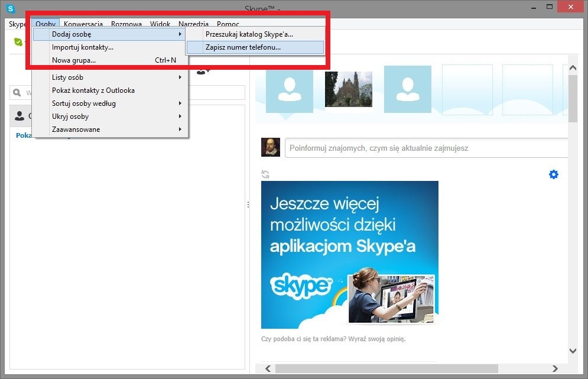Open the Rozmowa menu
This screenshot has width=588, height=379.
click(126, 24)
